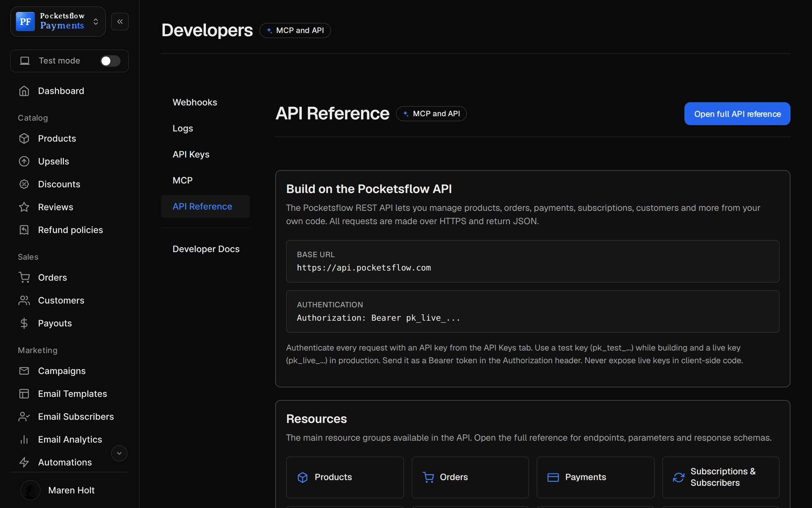Click the Email Analytics bar chart icon
Viewport: 812px width, 508px height.
coord(24,439)
